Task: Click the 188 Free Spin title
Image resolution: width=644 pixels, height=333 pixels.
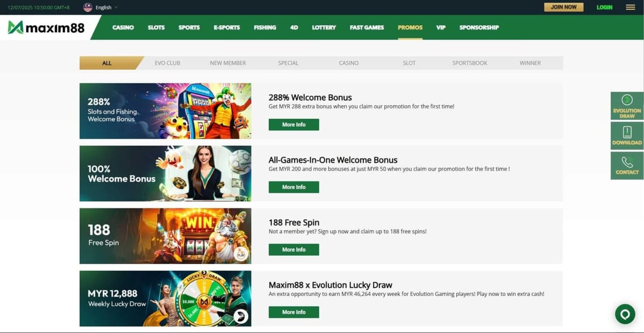Action: [294, 222]
